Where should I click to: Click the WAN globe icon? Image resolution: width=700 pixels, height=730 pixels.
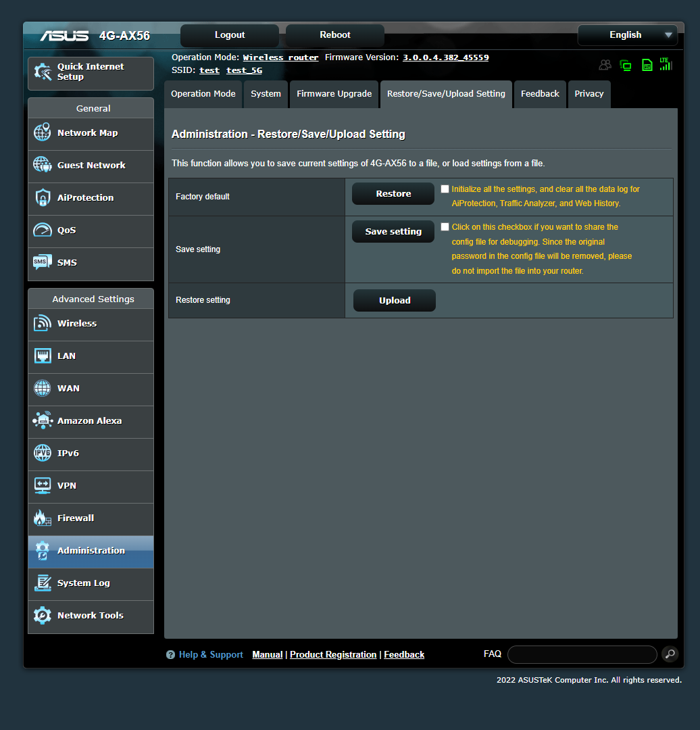pos(43,388)
